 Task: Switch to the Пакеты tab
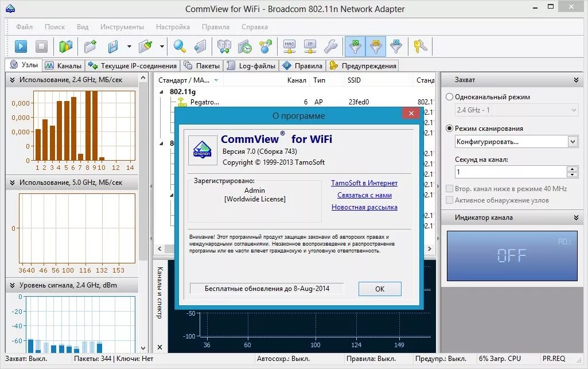(x=202, y=65)
